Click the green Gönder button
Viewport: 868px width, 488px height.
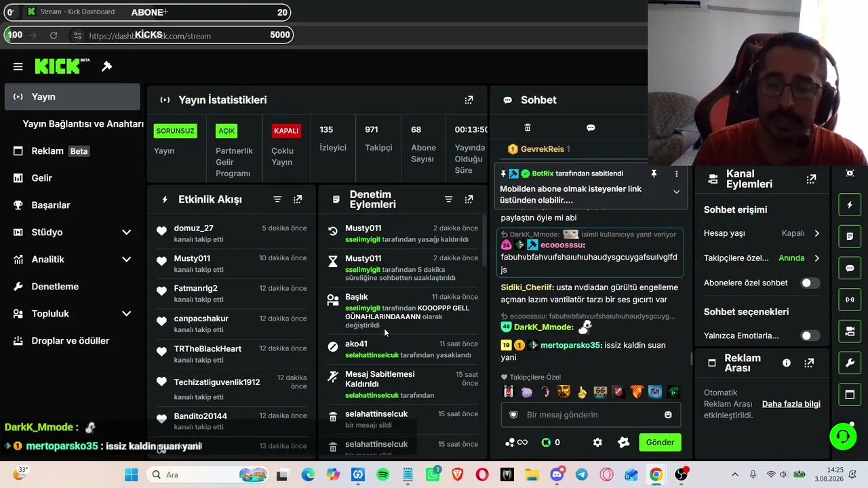660,442
